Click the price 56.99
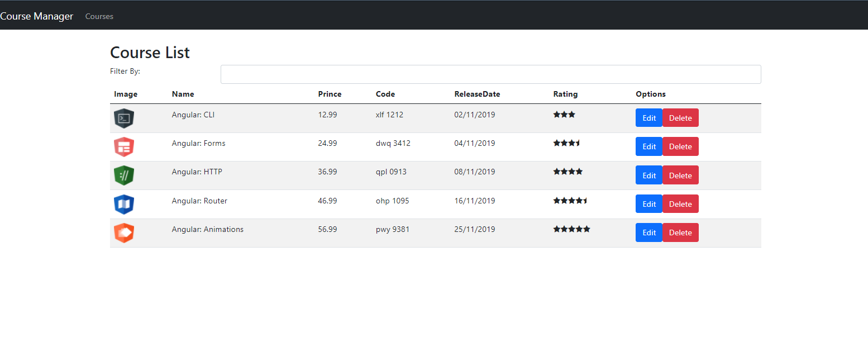 [327, 229]
